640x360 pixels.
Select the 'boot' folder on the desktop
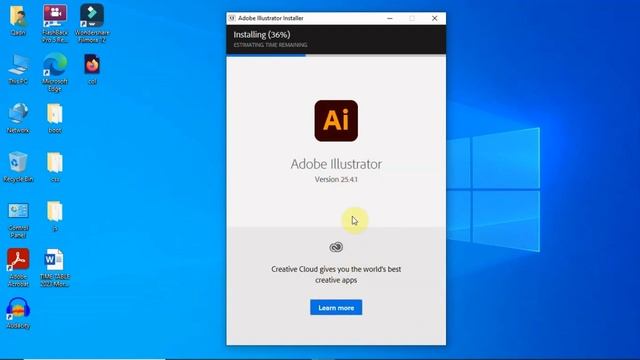click(55, 118)
